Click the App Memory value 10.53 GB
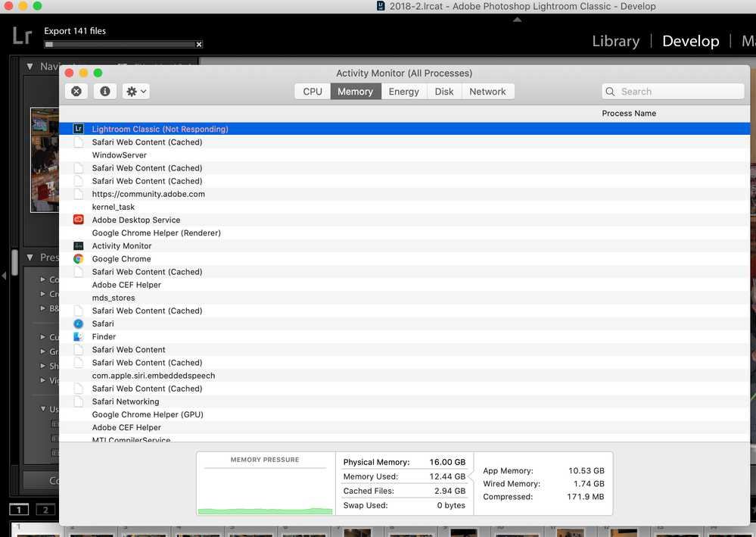756x537 pixels. click(x=586, y=471)
